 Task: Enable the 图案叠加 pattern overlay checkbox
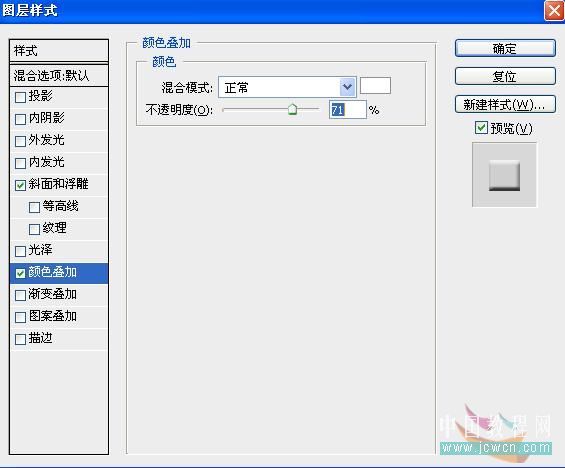pos(21,317)
